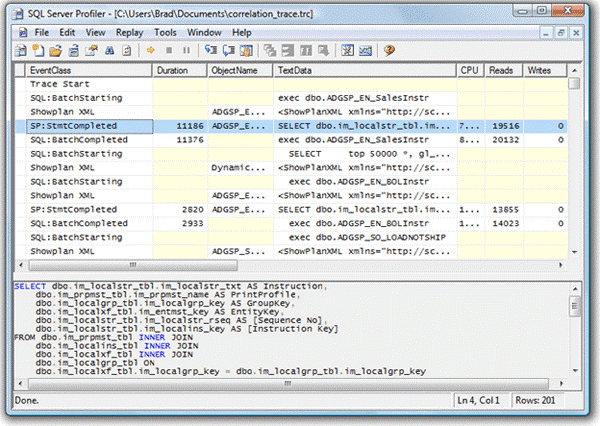Click the Find binoculars icon
The height and width of the screenshot is (426, 600).
pos(109,50)
